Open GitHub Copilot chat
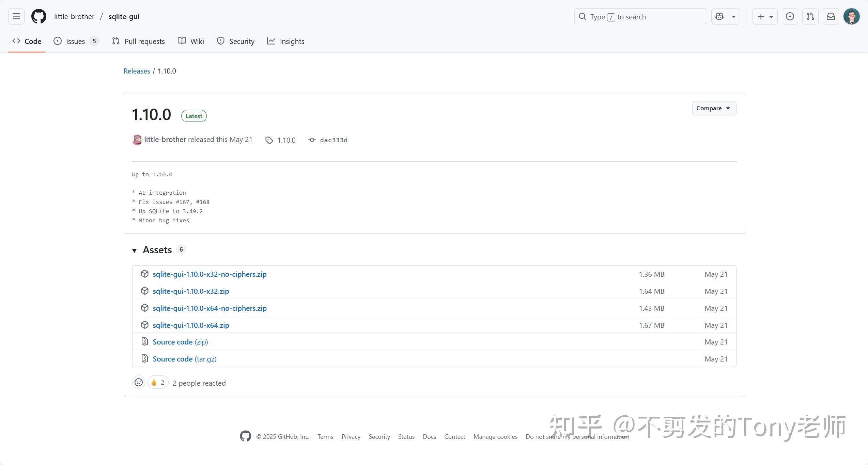The width and height of the screenshot is (868, 465). click(719, 16)
